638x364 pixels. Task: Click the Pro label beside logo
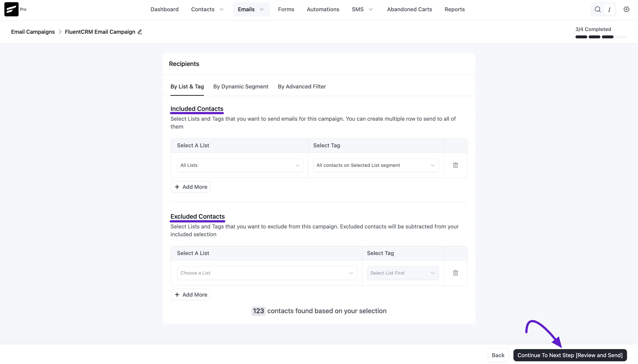pos(23,9)
